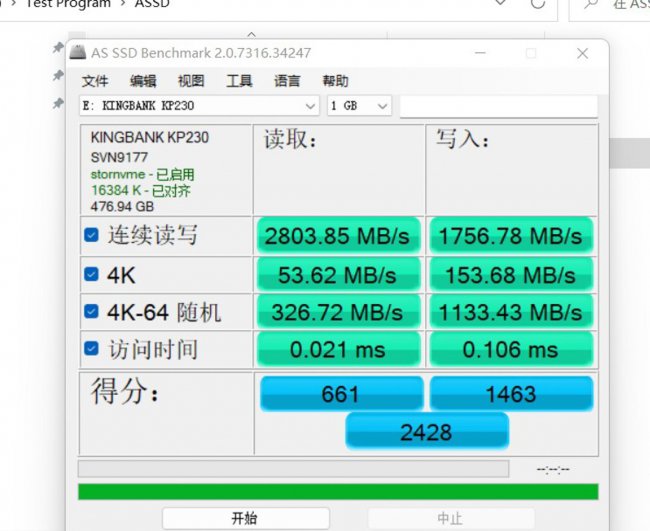Open the 帮助 menu

point(335,80)
